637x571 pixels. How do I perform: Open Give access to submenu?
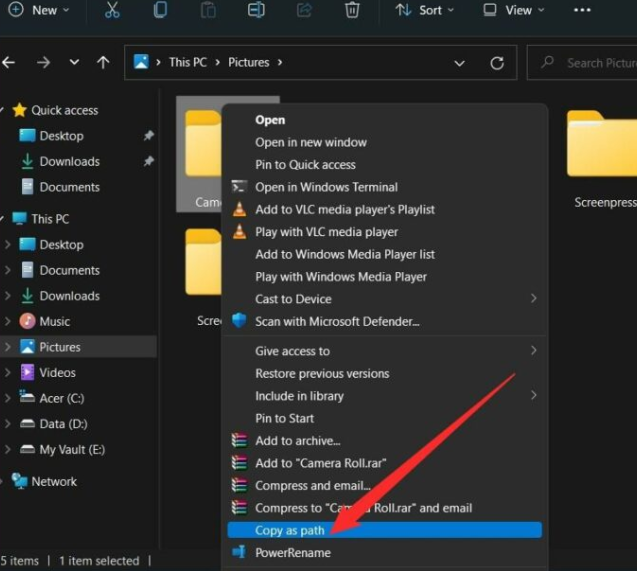pos(384,351)
